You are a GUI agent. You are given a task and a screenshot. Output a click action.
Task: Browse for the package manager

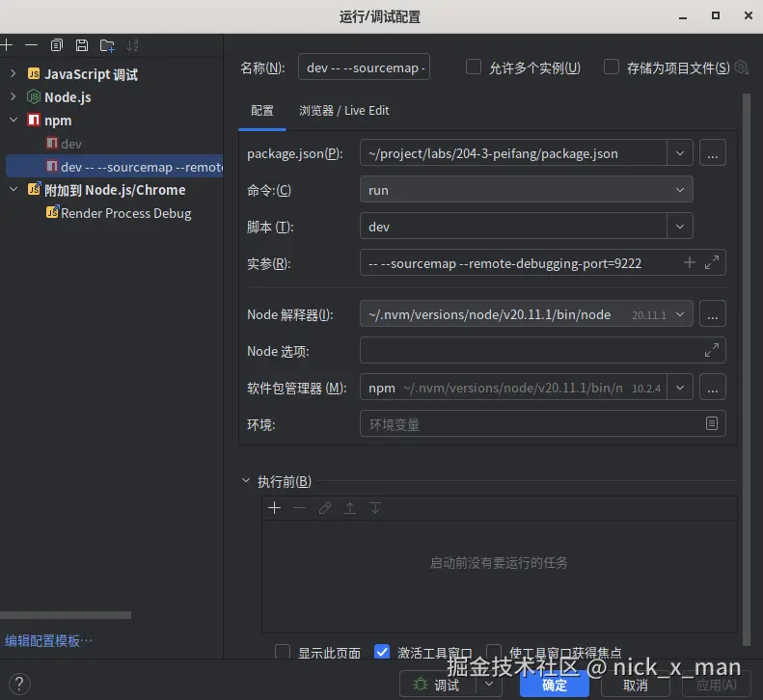713,388
